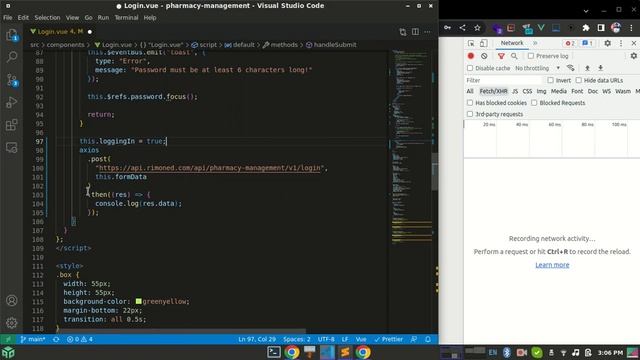640x360 pixels.
Task: Enable the Preserve log checkbox
Action: point(531,56)
